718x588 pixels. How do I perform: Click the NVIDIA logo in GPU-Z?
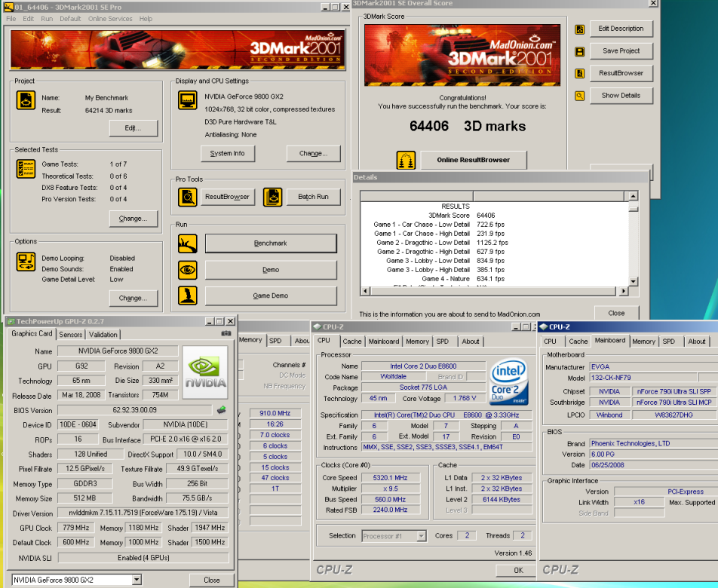click(x=205, y=373)
